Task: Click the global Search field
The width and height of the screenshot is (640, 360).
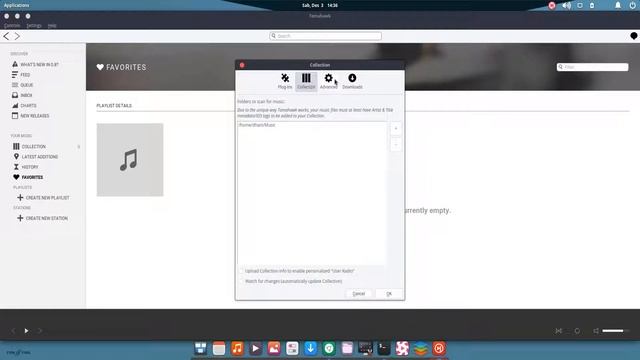Action: tap(325, 36)
